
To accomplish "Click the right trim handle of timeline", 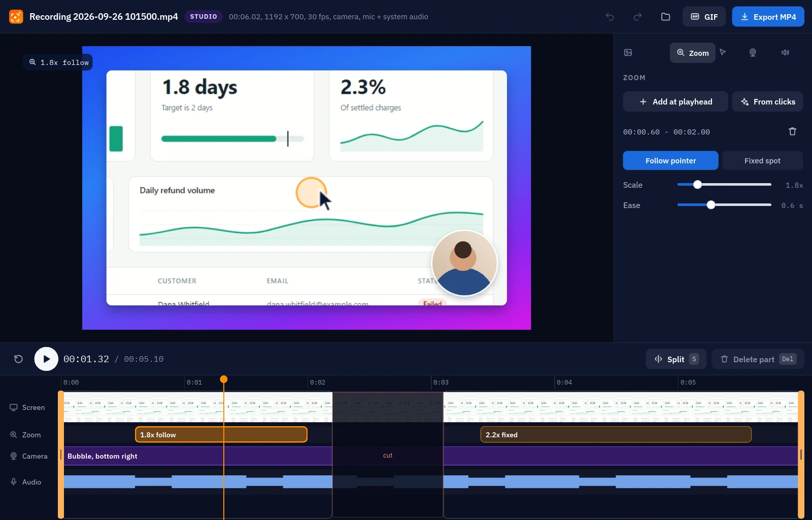I will coord(801,455).
